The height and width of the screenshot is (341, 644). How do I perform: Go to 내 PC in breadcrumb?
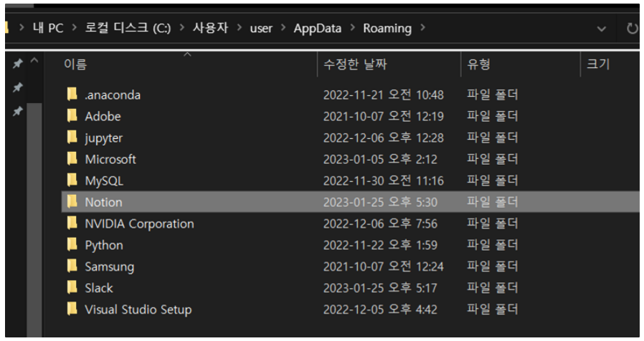(48, 28)
